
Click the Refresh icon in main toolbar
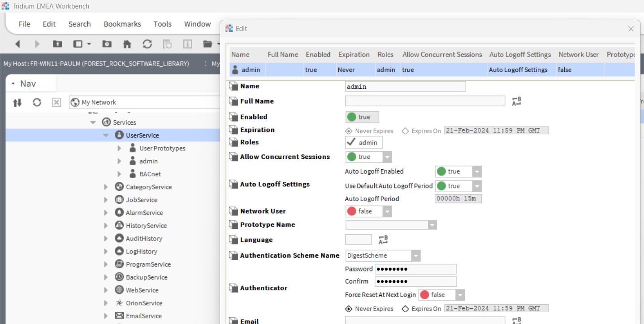coord(147,44)
